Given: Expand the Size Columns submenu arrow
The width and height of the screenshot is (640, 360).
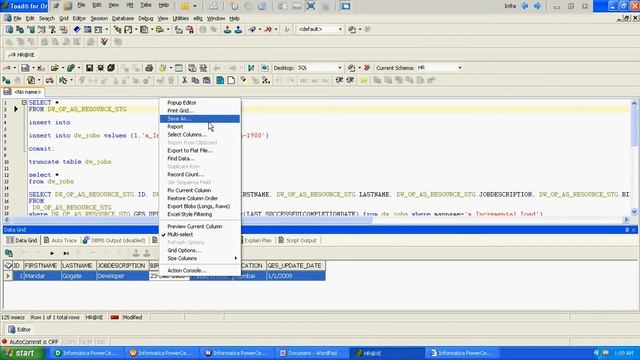Looking at the screenshot, I should point(236,258).
